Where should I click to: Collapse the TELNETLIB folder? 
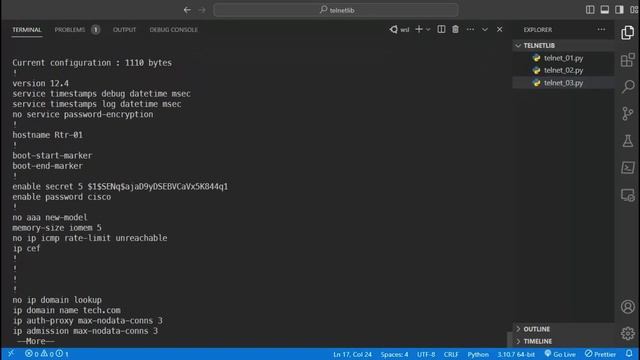tap(563, 45)
